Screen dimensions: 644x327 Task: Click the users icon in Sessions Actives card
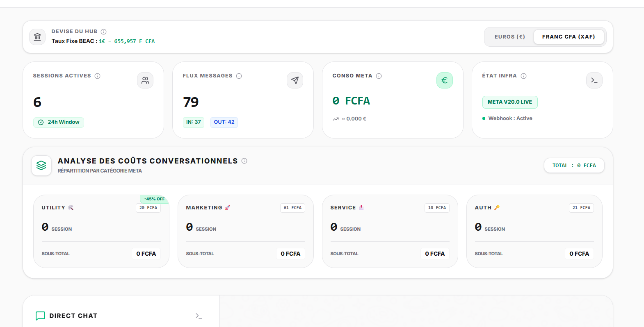tap(145, 80)
